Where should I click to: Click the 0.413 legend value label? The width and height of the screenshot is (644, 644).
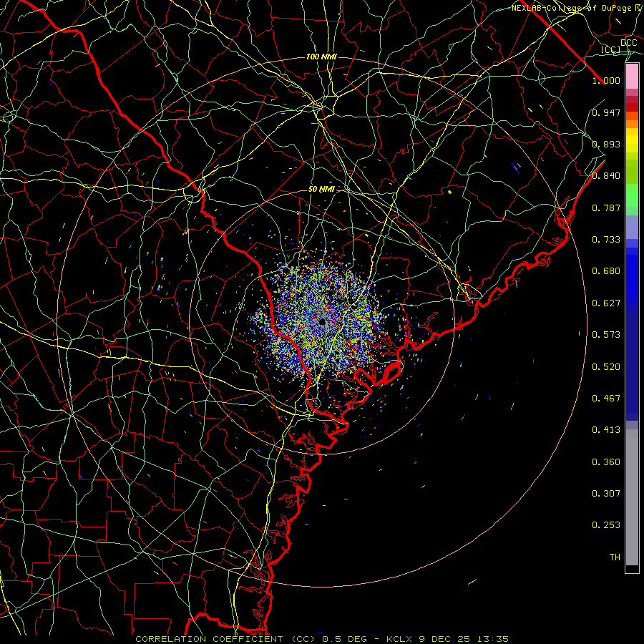pyautogui.click(x=606, y=430)
